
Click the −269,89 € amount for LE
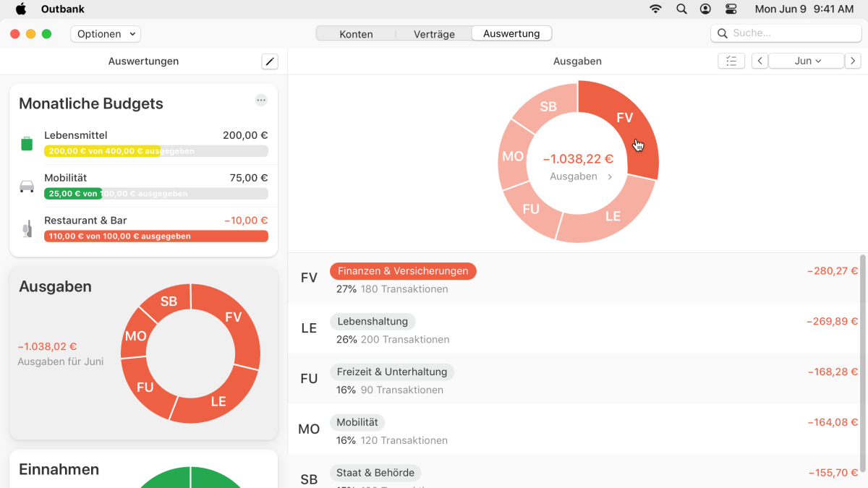[x=833, y=322]
